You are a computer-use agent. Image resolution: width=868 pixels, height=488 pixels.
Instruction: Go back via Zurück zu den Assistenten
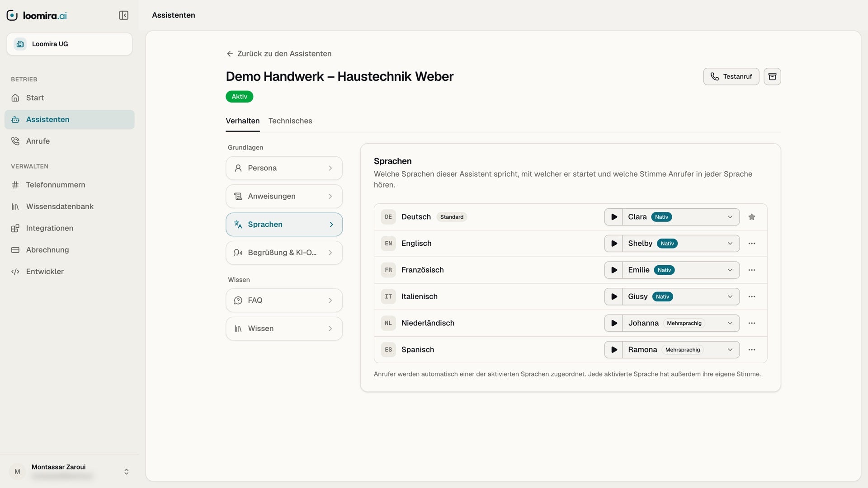click(279, 54)
